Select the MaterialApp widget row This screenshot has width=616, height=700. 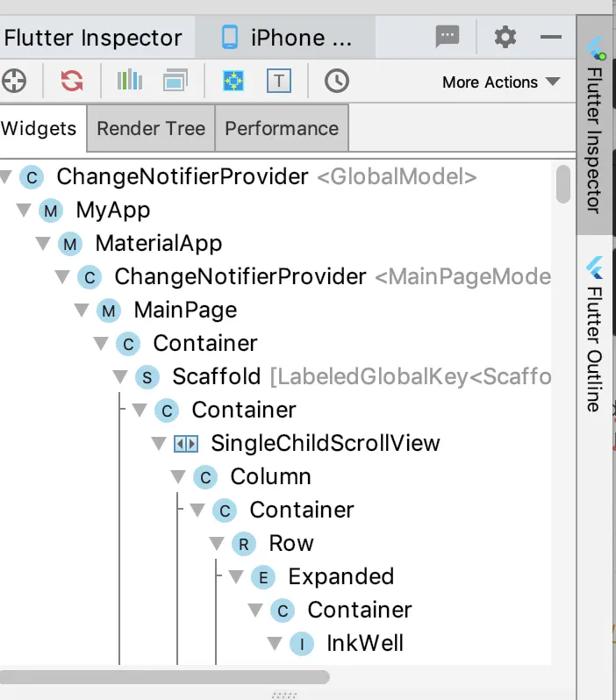[159, 243]
